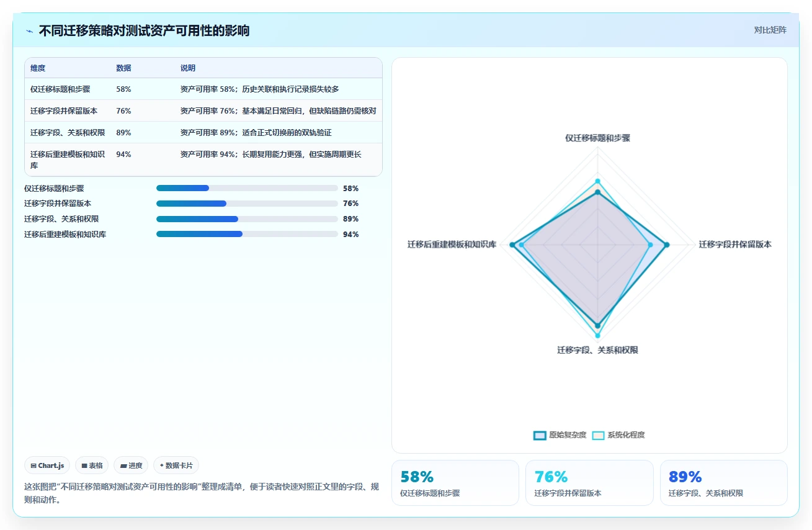812x530 pixels.
Task: Click the 89% value in table
Action: (123, 133)
